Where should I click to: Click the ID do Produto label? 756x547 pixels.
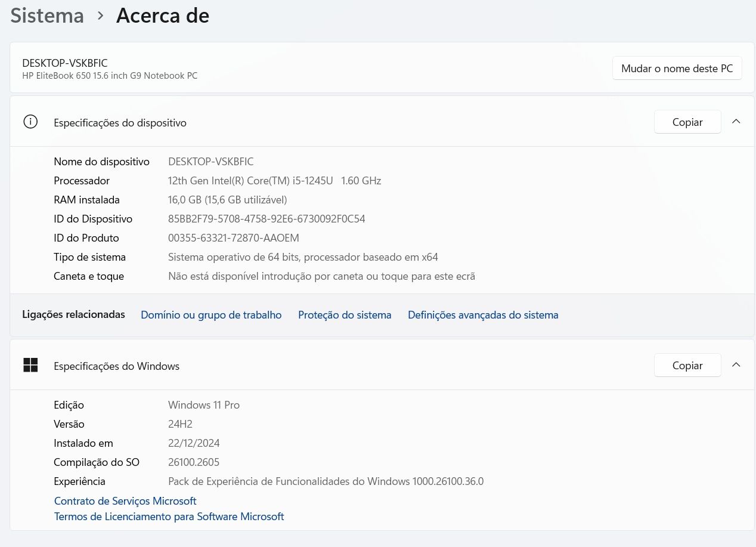tap(86, 238)
